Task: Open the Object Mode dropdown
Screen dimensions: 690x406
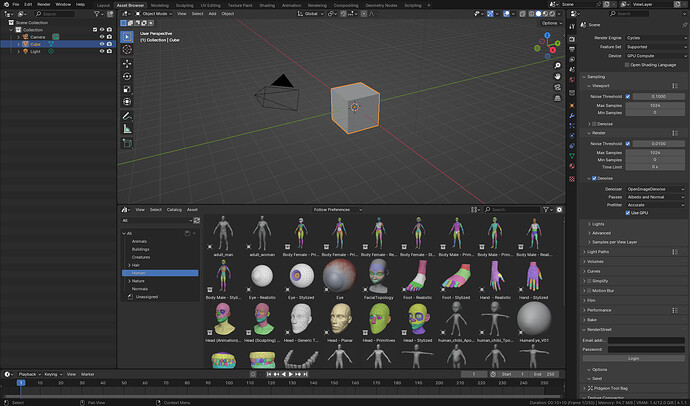Action: point(153,14)
